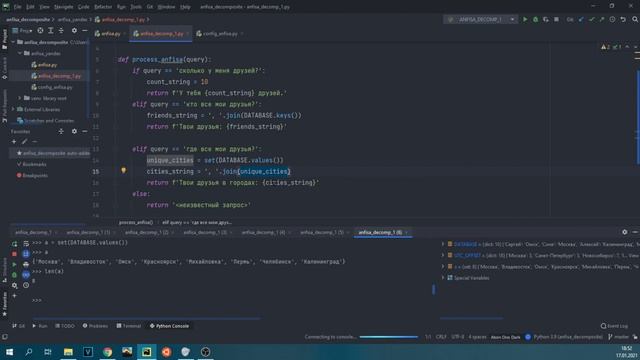
Task: Open the Navigate menu
Action: pos(64,7)
